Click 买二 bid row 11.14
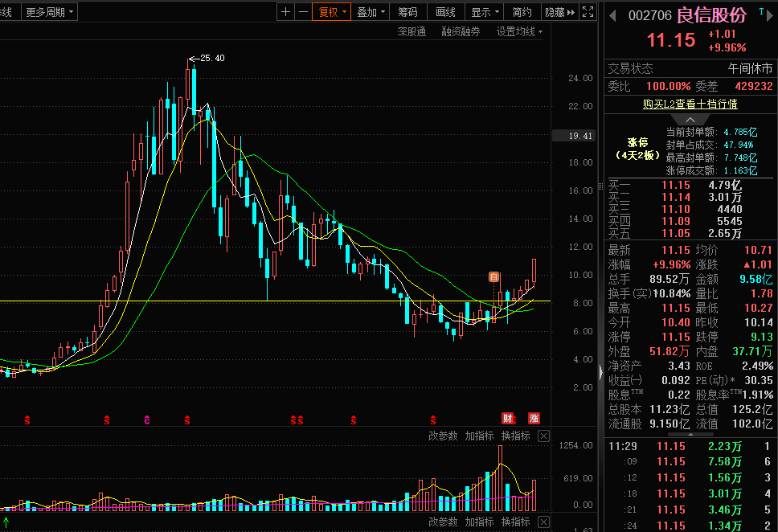The width and height of the screenshot is (778, 532). click(x=690, y=197)
